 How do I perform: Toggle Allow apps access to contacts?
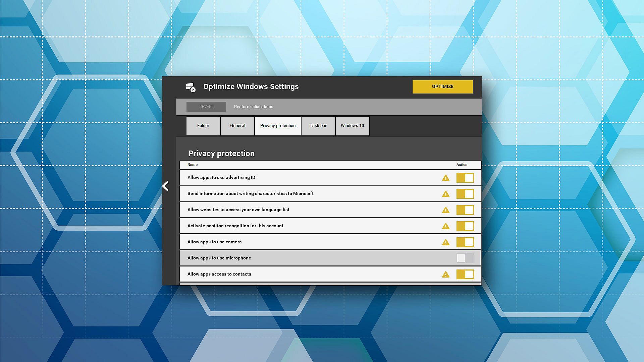click(x=465, y=274)
